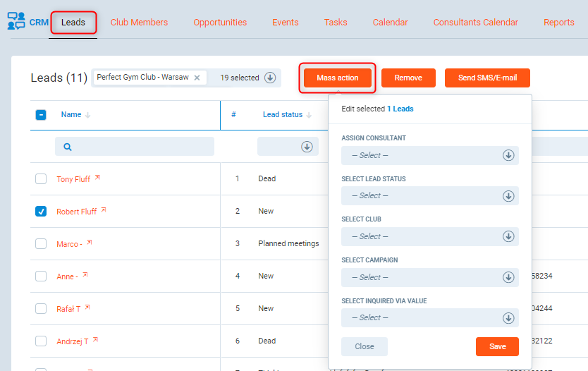This screenshot has width=588, height=371.
Task: Open Tony Fluff's external link icon
Action: click(x=97, y=178)
